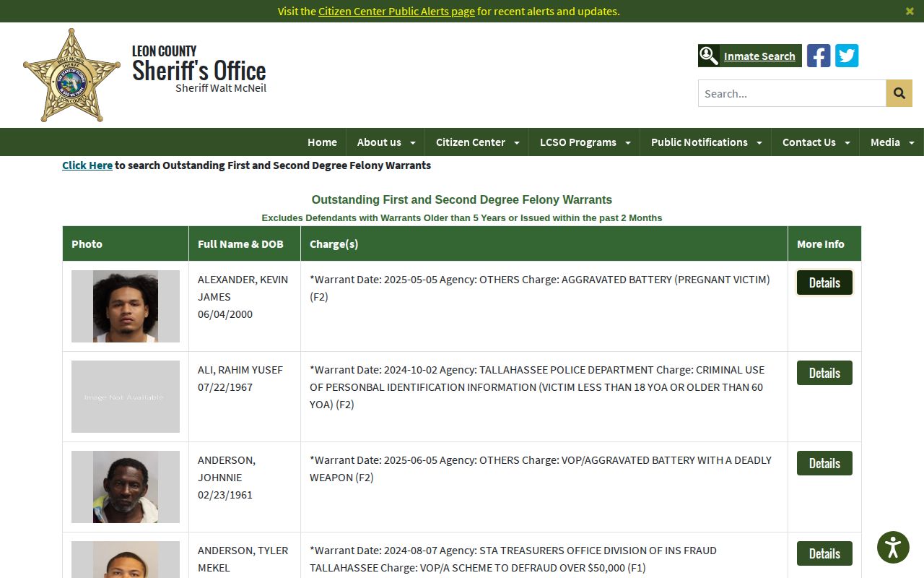924x578 pixels.
Task: Open Johnnie Anderson's mugshot photo
Action: click(x=126, y=487)
